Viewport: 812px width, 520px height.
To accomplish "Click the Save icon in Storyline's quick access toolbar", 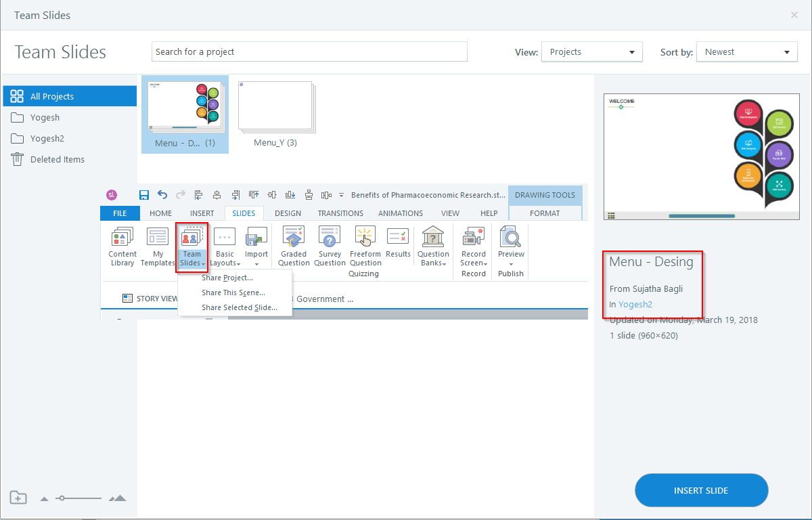I will click(144, 195).
